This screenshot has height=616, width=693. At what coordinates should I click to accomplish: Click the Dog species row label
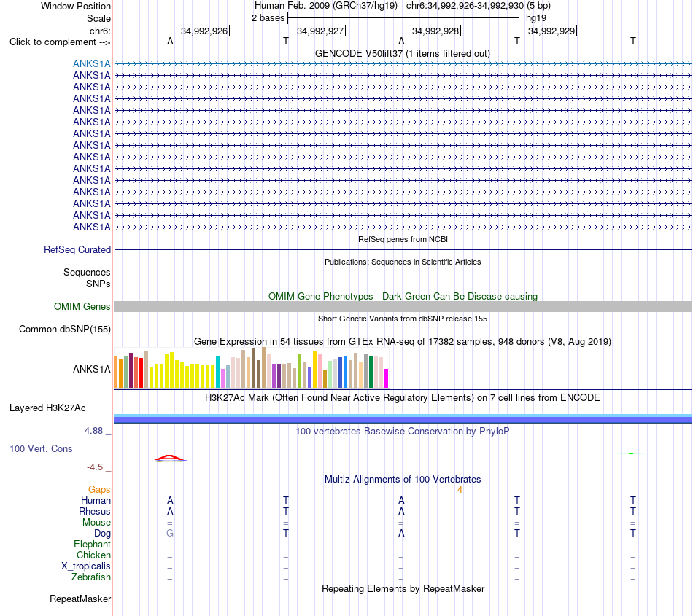102,534
